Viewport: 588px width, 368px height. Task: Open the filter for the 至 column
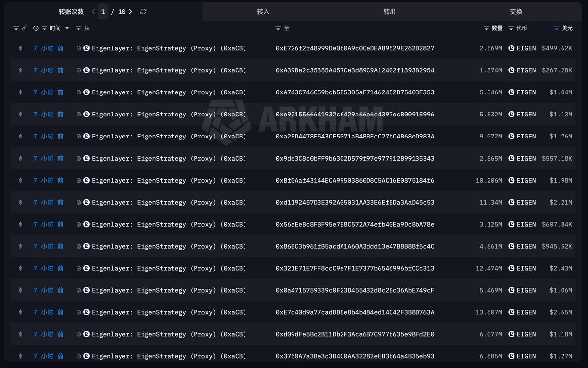[278, 28]
